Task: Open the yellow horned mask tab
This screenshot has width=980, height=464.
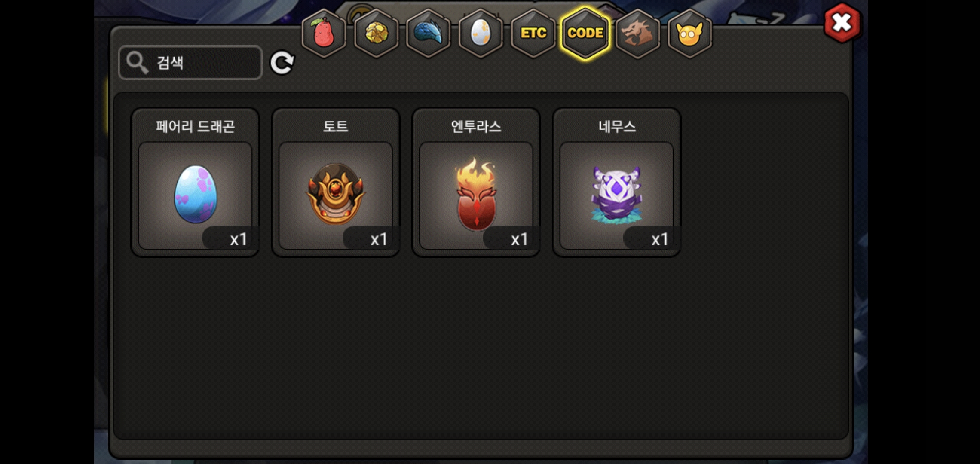Action: click(690, 33)
